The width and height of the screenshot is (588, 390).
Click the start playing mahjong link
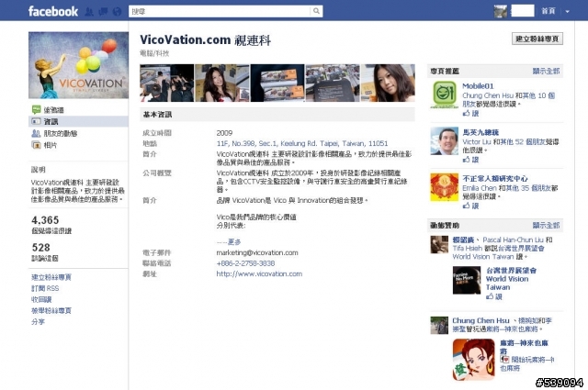(x=527, y=363)
